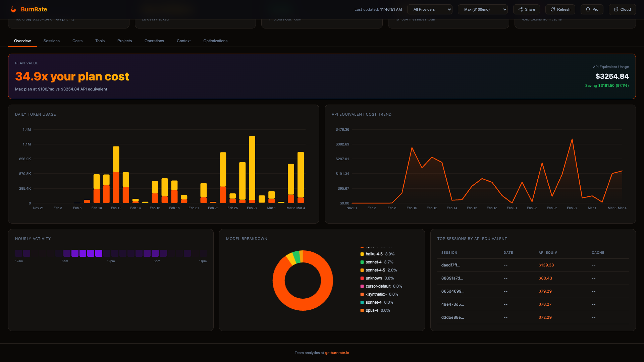Image resolution: width=644 pixels, height=362 pixels.
Task: Open the Cloud external link icon
Action: 616,9
